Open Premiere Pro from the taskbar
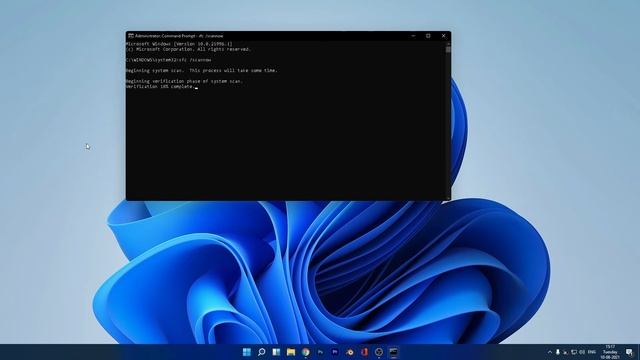This screenshot has height=360, width=640. point(335,352)
